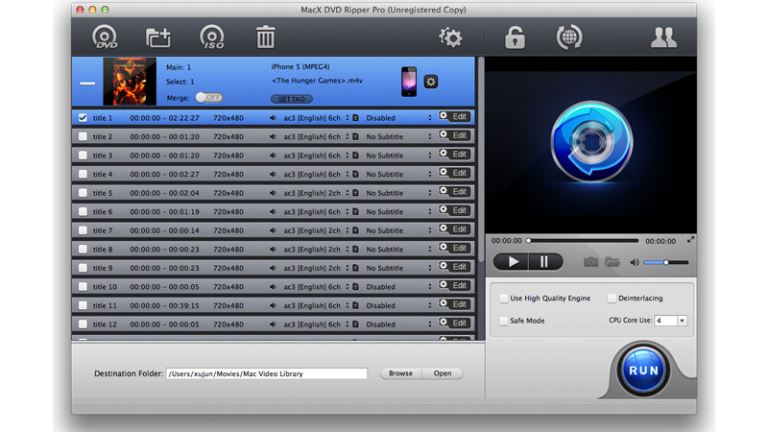The width and height of the screenshot is (768, 432).
Task: Click the '<The Hunger Games>.m4v' filename
Action: pyautogui.click(x=317, y=81)
